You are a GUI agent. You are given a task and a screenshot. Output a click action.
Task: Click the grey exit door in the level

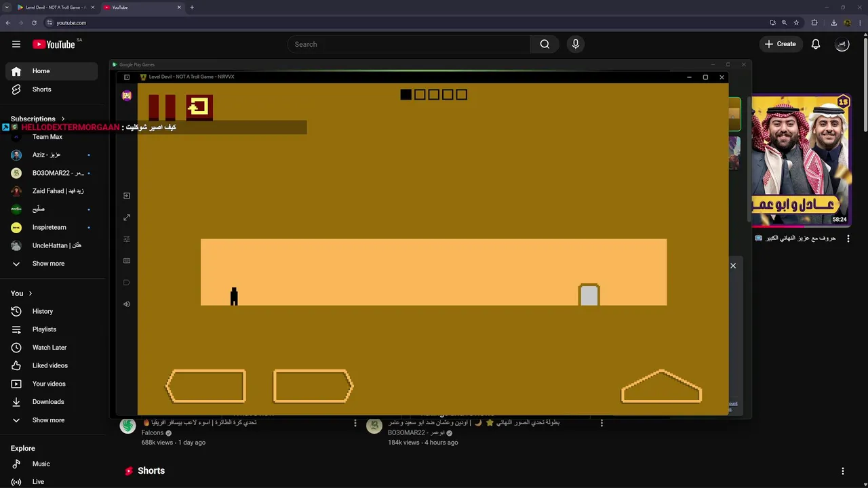point(589,295)
